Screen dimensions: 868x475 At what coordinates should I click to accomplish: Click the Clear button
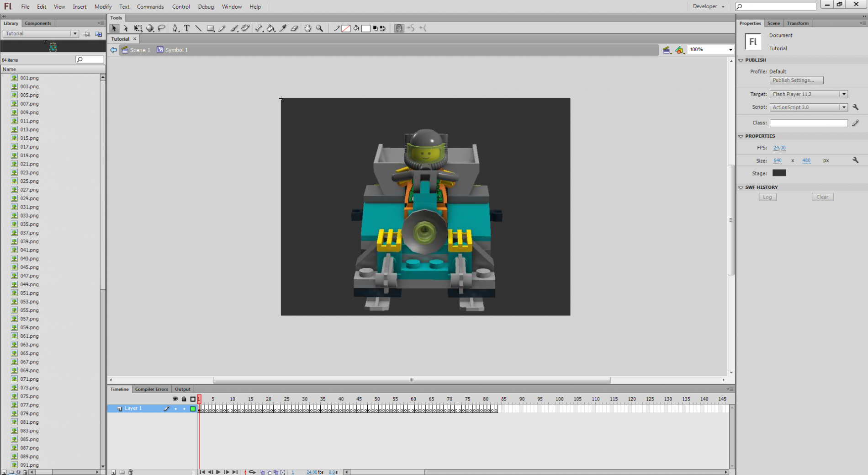822,197
